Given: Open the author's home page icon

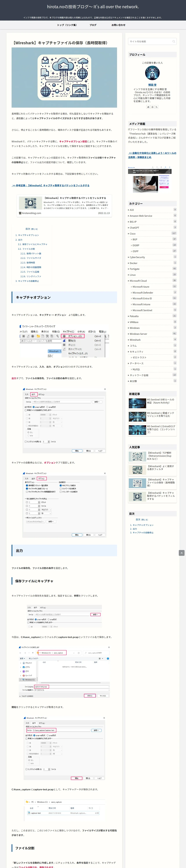Looking at the screenshot, I should coord(148,107).
